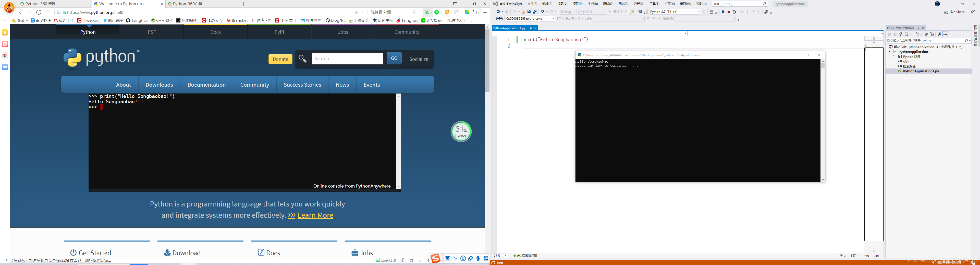Click the python.org page vertical scrollbar thumb

point(487,61)
